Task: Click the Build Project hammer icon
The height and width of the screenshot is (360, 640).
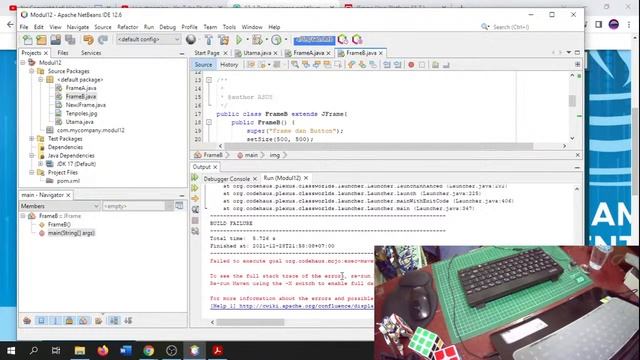Action: [209, 40]
